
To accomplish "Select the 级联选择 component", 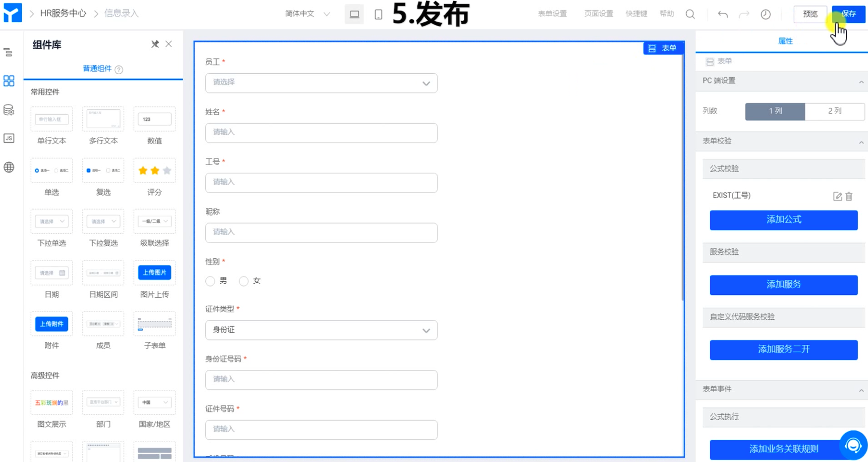I will pyautogui.click(x=154, y=228).
